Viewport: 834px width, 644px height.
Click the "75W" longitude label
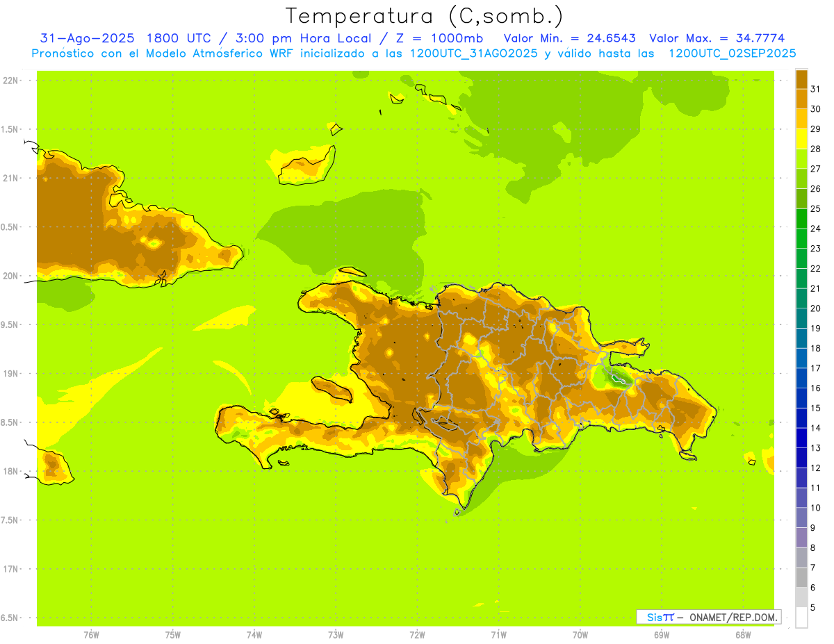pos(173,635)
